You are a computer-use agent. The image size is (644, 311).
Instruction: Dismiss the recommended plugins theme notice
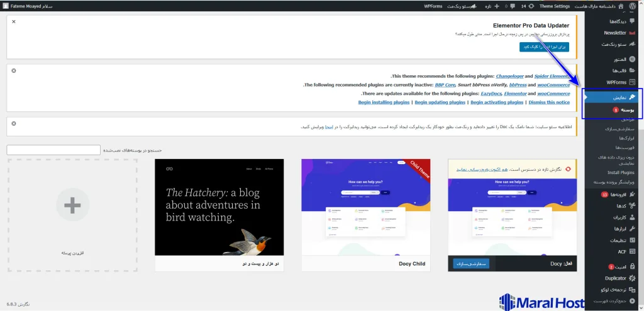(14, 70)
